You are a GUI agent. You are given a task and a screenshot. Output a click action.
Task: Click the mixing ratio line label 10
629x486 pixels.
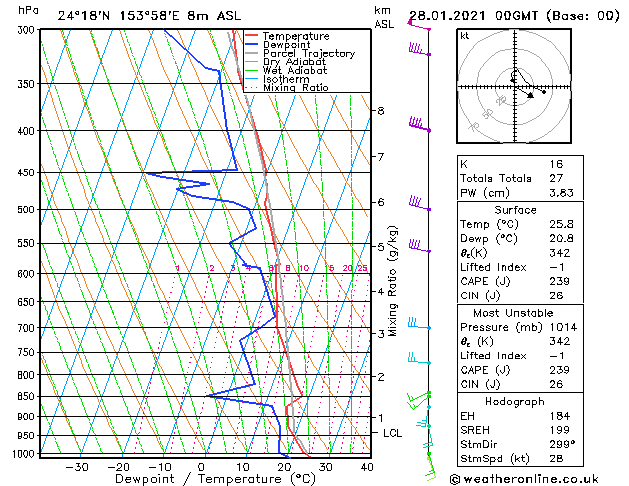pyautogui.click(x=304, y=268)
